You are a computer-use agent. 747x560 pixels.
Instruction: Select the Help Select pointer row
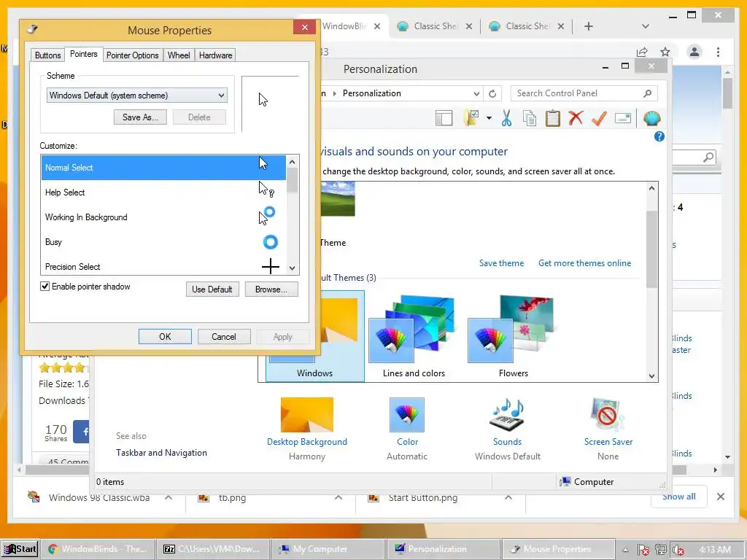[x=163, y=192]
